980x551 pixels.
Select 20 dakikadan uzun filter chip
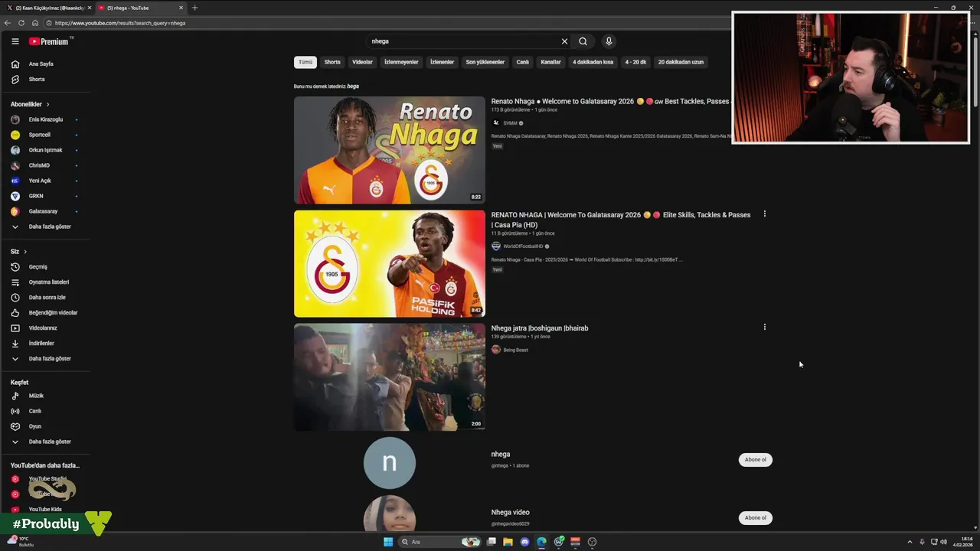(x=681, y=62)
